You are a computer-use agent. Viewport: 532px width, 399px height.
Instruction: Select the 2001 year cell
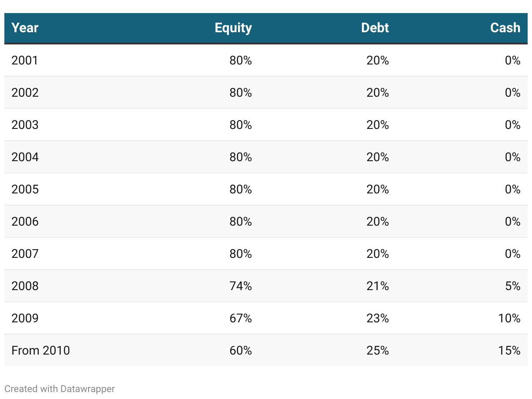(x=25, y=60)
